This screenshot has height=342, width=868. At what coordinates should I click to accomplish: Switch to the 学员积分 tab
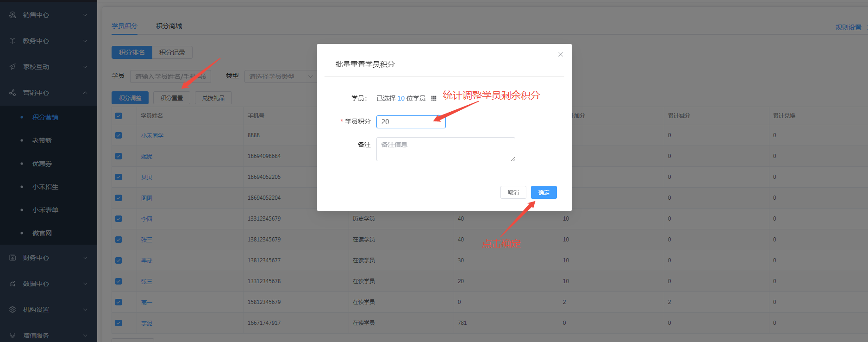tap(125, 26)
